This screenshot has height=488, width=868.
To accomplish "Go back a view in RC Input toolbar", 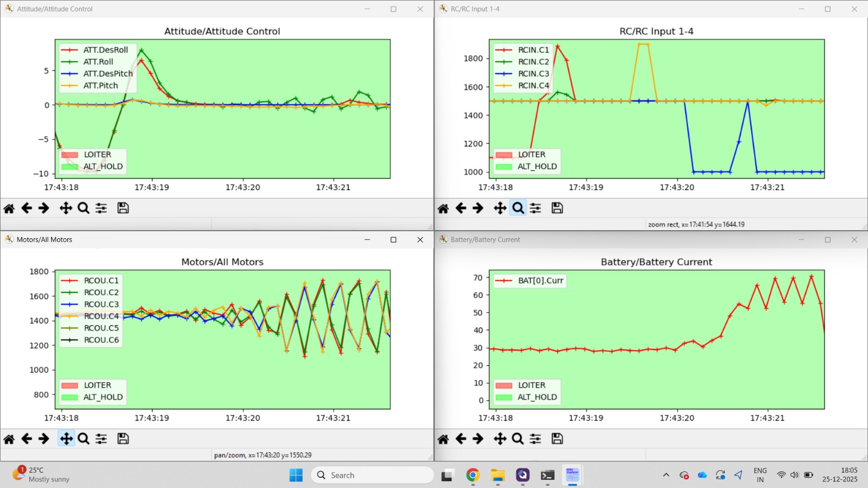I will [x=461, y=208].
